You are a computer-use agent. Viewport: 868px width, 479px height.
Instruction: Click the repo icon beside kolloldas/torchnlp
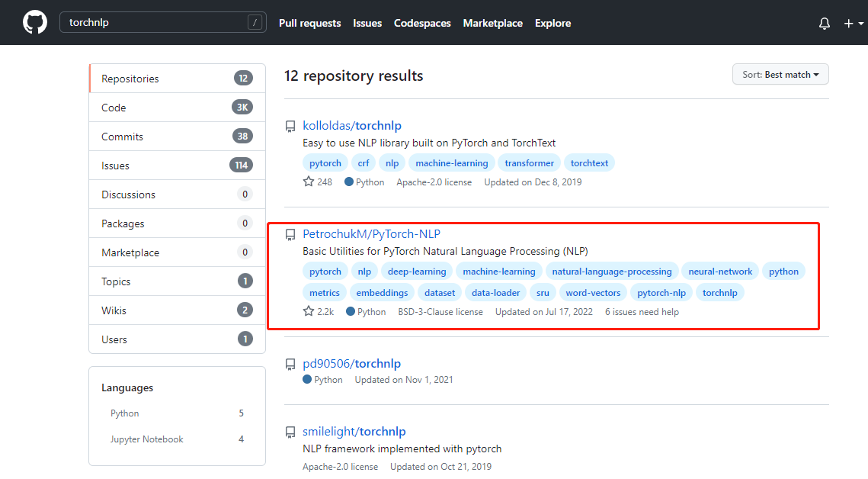coord(290,127)
